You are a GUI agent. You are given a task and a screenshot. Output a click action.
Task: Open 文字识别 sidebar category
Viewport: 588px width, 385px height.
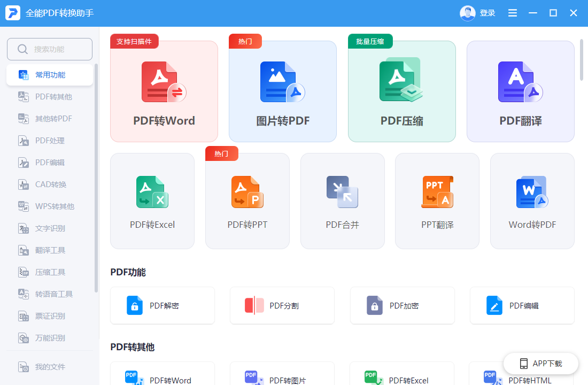[x=50, y=228]
